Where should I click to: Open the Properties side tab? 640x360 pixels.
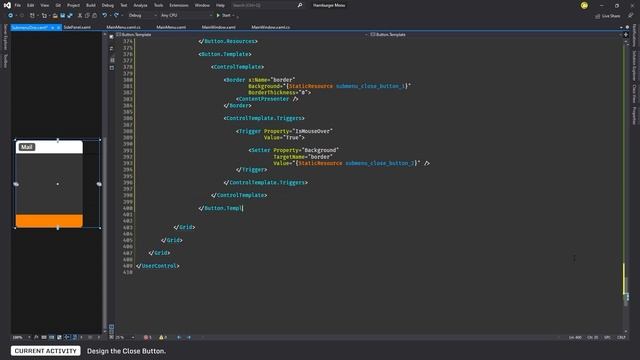coord(634,116)
